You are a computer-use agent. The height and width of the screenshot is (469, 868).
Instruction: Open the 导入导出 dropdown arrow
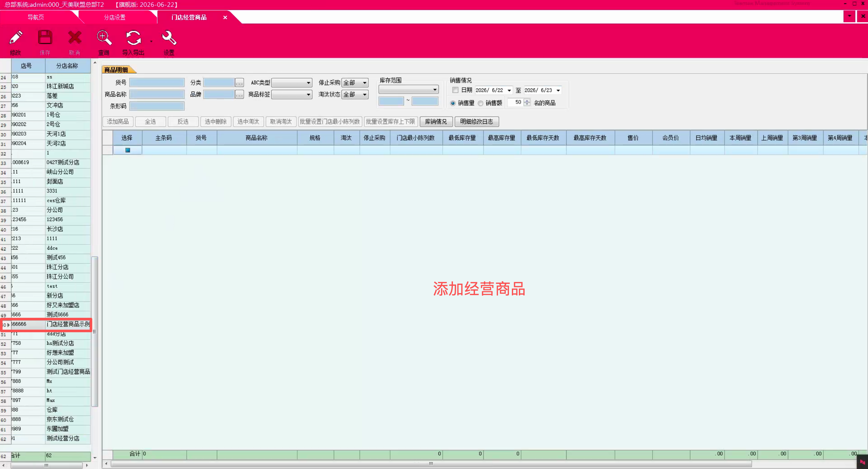point(151,41)
